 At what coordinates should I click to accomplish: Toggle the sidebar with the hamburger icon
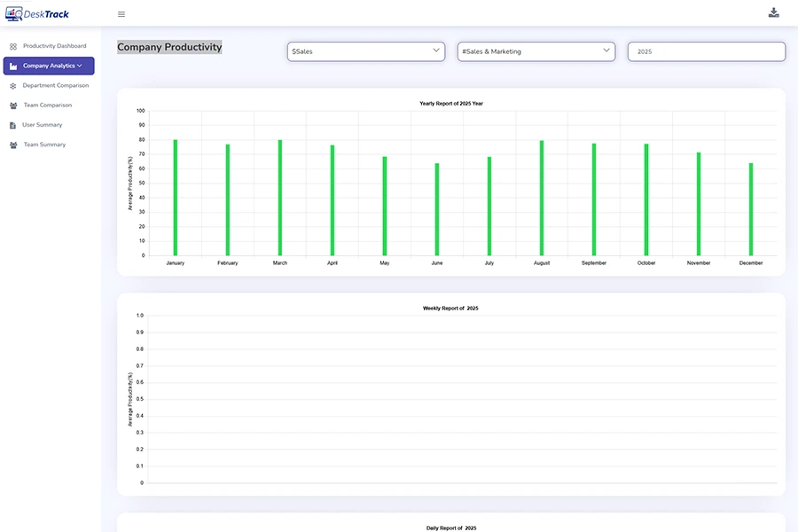pyautogui.click(x=121, y=13)
